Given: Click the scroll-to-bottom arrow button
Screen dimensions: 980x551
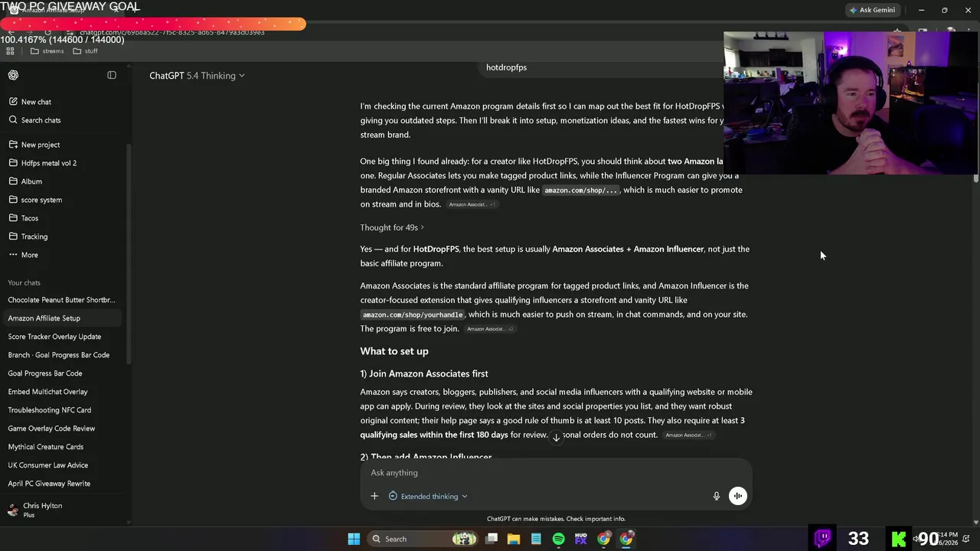Looking at the screenshot, I should (x=557, y=437).
